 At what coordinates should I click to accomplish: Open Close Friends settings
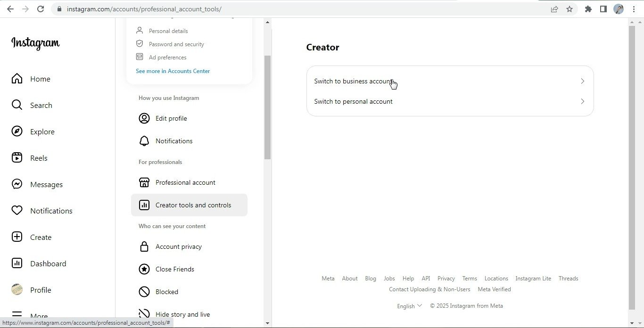189,269
